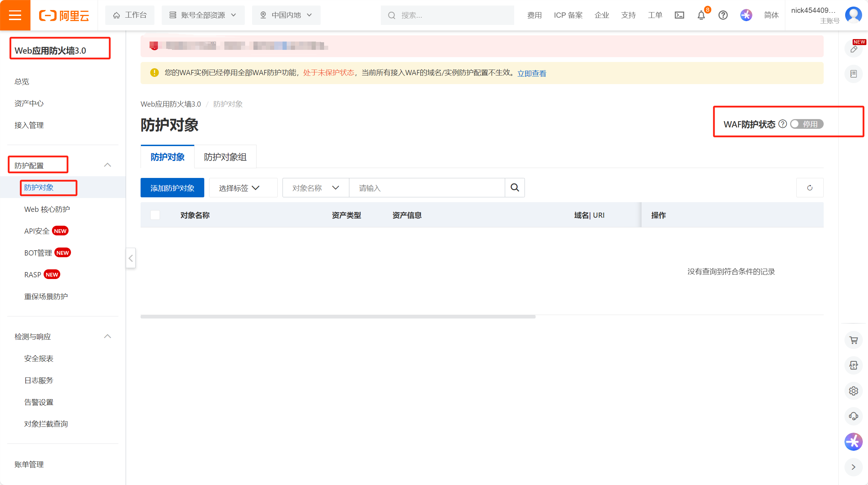Click the Alibaba Cloud logo
The height and width of the screenshot is (485, 868).
click(64, 16)
